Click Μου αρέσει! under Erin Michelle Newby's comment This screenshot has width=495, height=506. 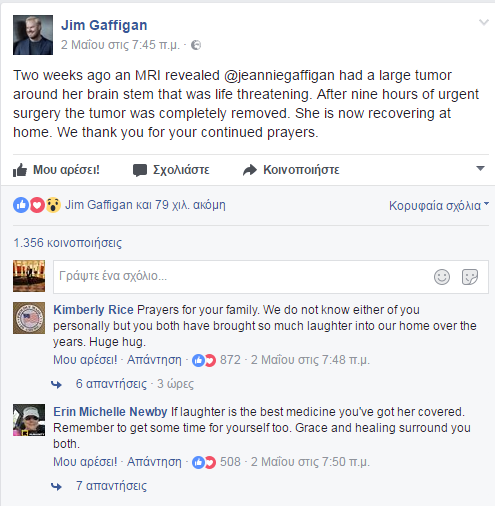point(85,462)
